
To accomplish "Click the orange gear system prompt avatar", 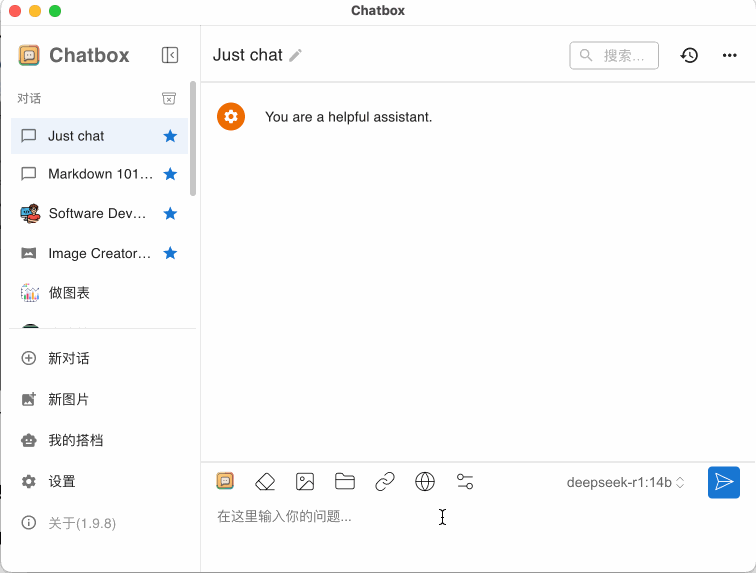I will [x=231, y=116].
